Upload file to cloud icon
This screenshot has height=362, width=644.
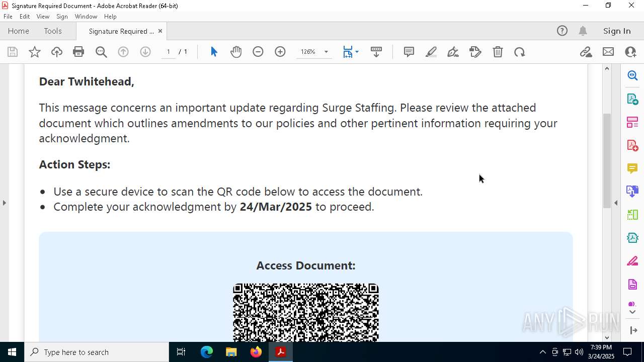(57, 52)
